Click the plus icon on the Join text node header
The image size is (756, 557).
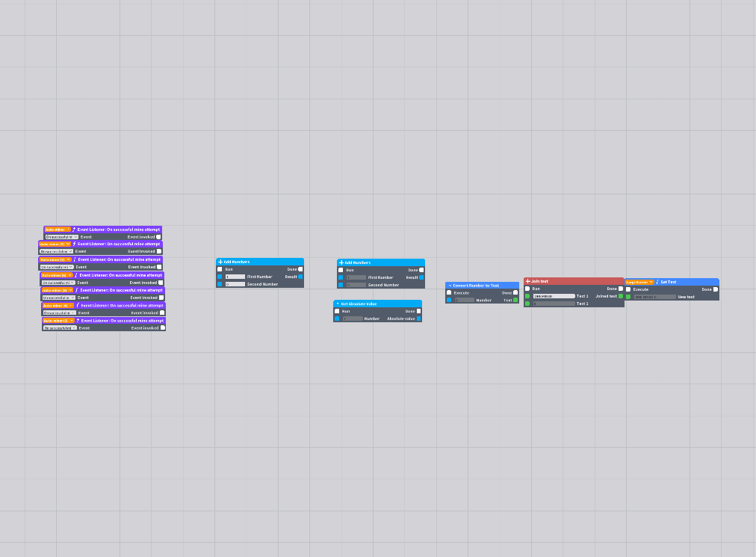pos(528,281)
